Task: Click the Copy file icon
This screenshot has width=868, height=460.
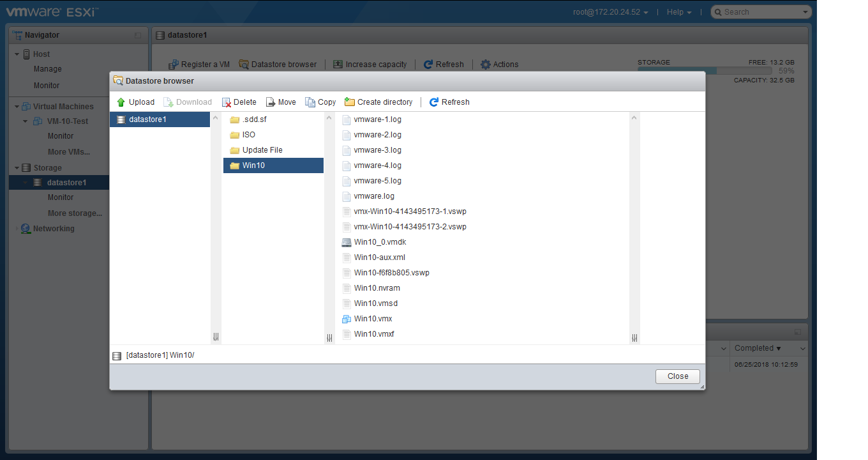Action: (x=310, y=102)
